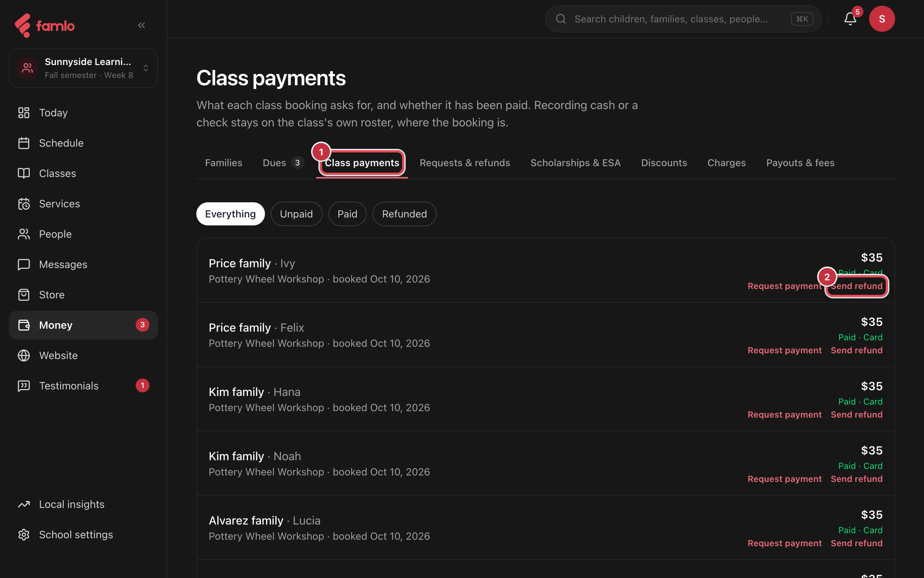The height and width of the screenshot is (578, 924).
Task: Collapse the sidebar with double-chevron icon
Action: (x=141, y=25)
